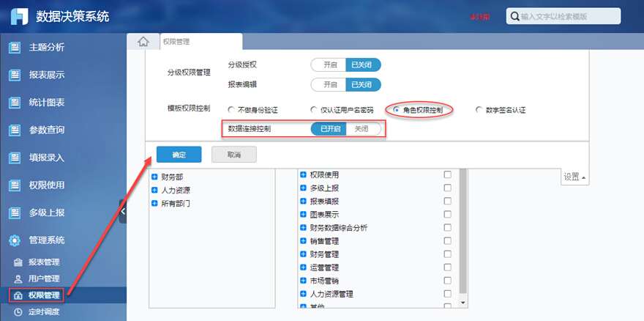Expand the 所有部门 tree node
This screenshot has width=644, height=321.
pos(155,203)
